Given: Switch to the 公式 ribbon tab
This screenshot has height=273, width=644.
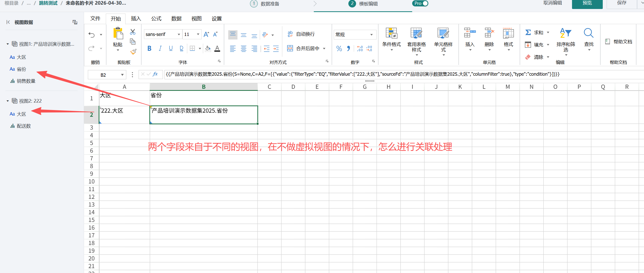Looking at the screenshot, I should point(156,18).
